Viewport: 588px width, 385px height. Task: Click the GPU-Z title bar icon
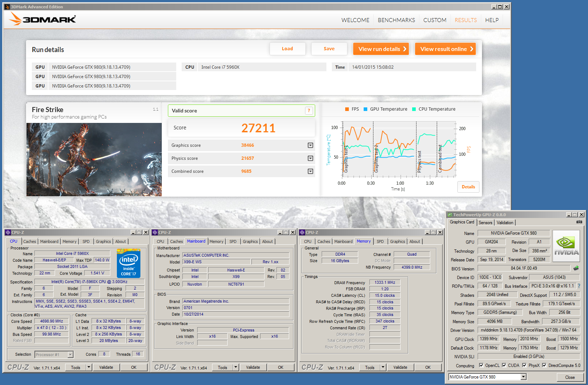450,215
